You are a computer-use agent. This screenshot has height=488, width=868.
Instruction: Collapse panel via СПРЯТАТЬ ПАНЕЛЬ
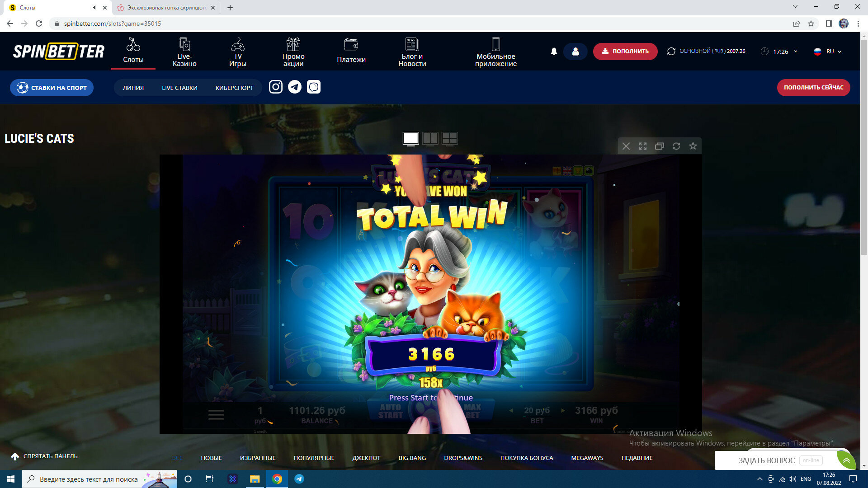pos(44,456)
